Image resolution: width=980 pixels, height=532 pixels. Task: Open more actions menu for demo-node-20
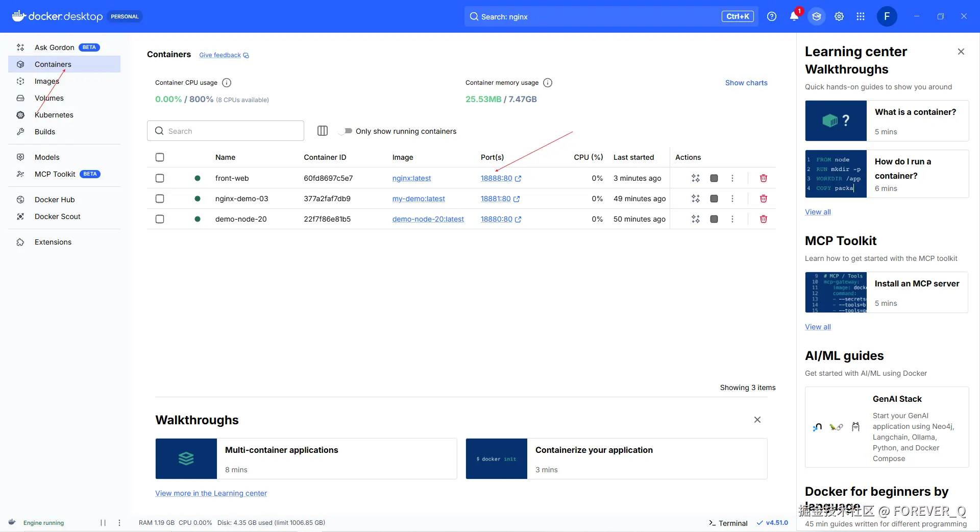coord(732,219)
